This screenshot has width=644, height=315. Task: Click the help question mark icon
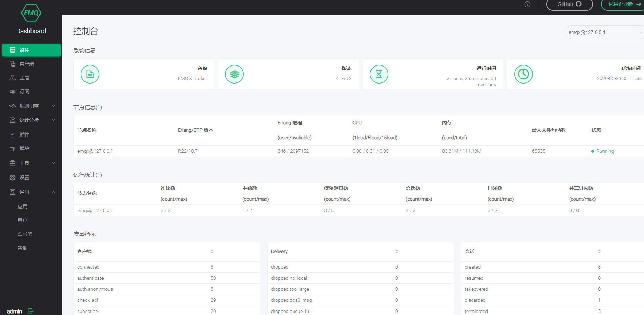pyautogui.click(x=527, y=5)
